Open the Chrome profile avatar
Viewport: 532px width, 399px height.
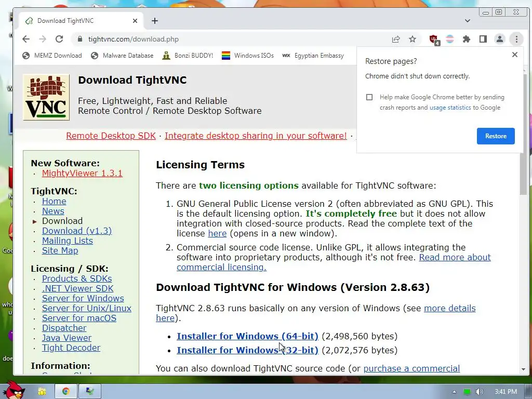500,39
